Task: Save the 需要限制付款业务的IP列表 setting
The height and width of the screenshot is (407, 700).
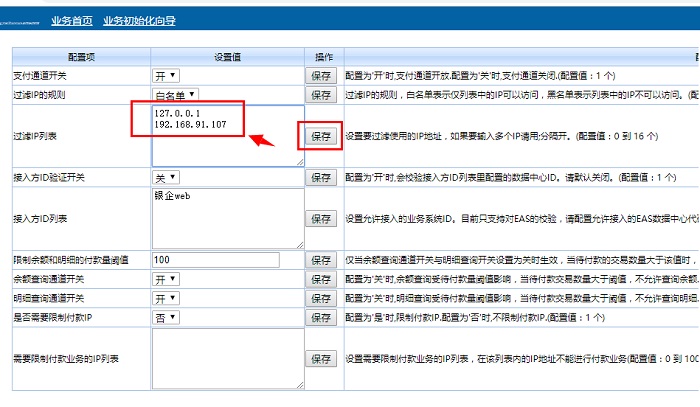Action: pyautogui.click(x=321, y=358)
